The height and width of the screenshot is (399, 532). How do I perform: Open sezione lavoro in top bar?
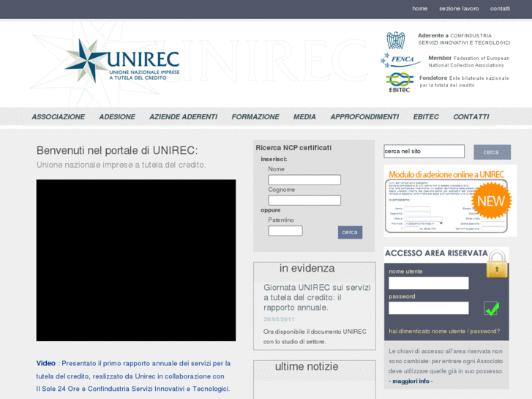click(459, 9)
